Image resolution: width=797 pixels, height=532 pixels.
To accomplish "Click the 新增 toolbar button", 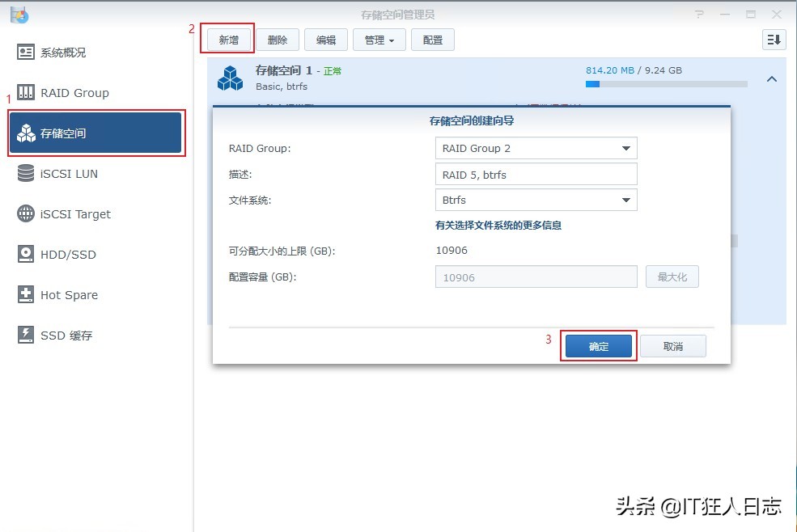I will 227,39.
